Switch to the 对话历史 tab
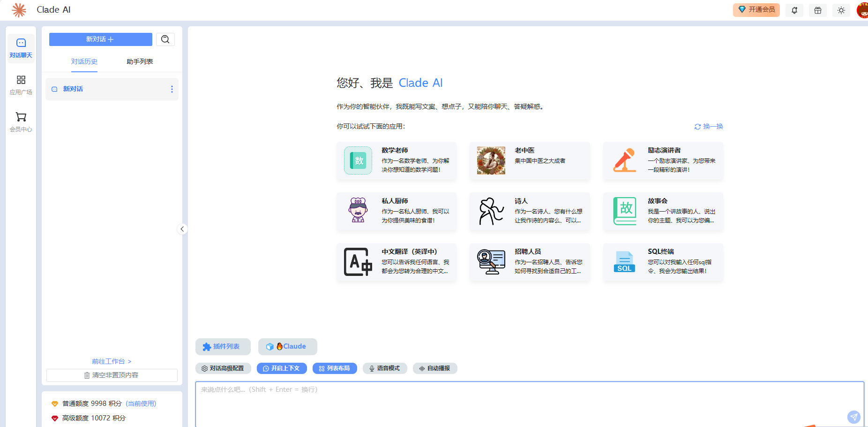This screenshot has width=868, height=427. pos(84,61)
